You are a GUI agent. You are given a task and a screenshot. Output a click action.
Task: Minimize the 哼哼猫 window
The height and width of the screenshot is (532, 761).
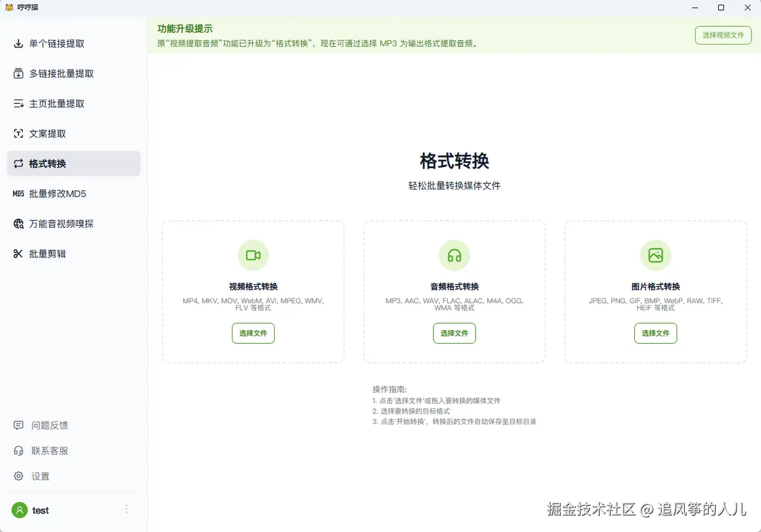tap(695, 8)
